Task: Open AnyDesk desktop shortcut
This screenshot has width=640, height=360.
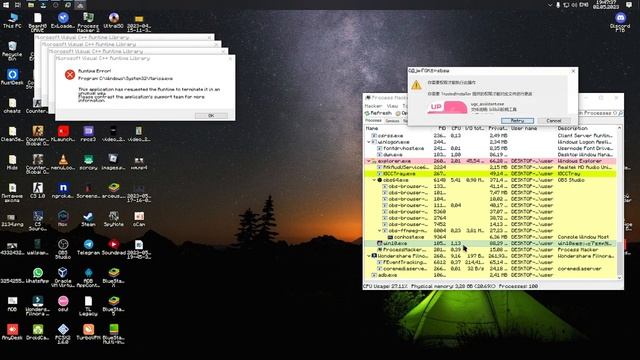Action: pos(12,332)
